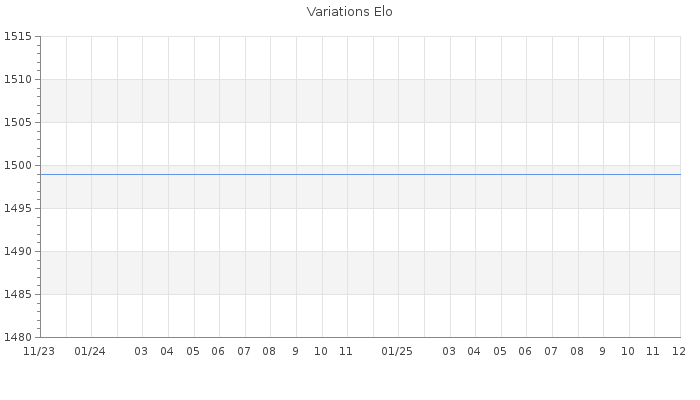Click the gray band between 1505 and 1510
This screenshot has width=700, height=400.
pyautogui.click(x=360, y=101)
